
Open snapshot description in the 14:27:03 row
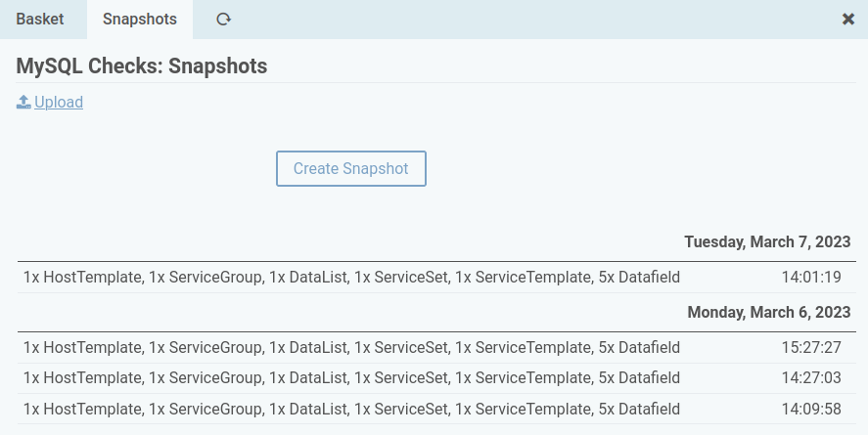[x=351, y=378]
